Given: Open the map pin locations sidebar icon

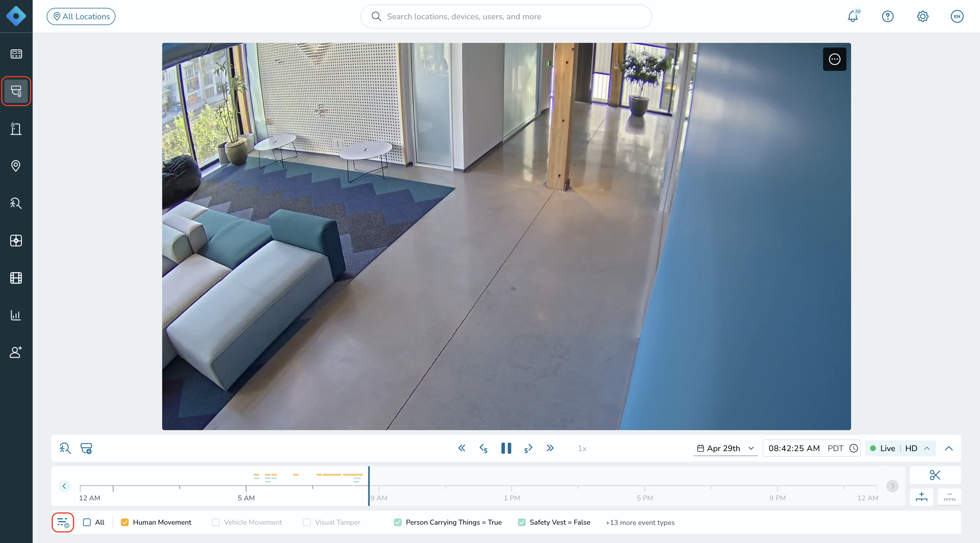Looking at the screenshot, I should click(x=16, y=166).
